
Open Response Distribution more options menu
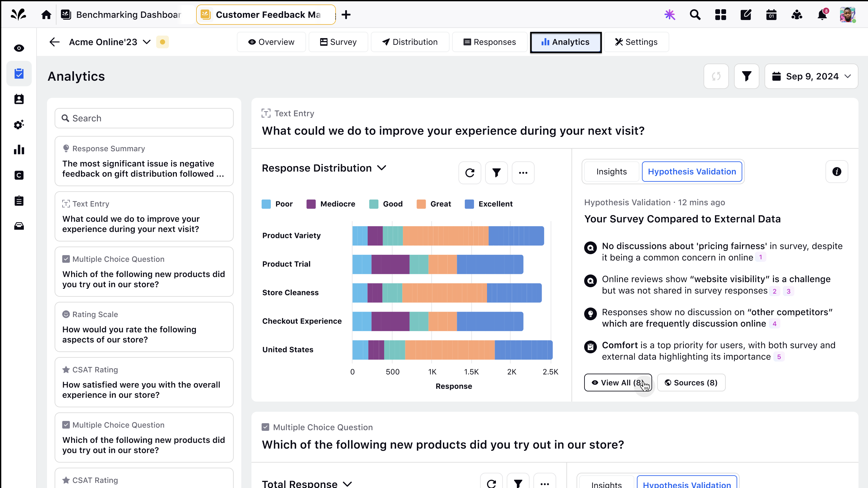click(x=523, y=173)
